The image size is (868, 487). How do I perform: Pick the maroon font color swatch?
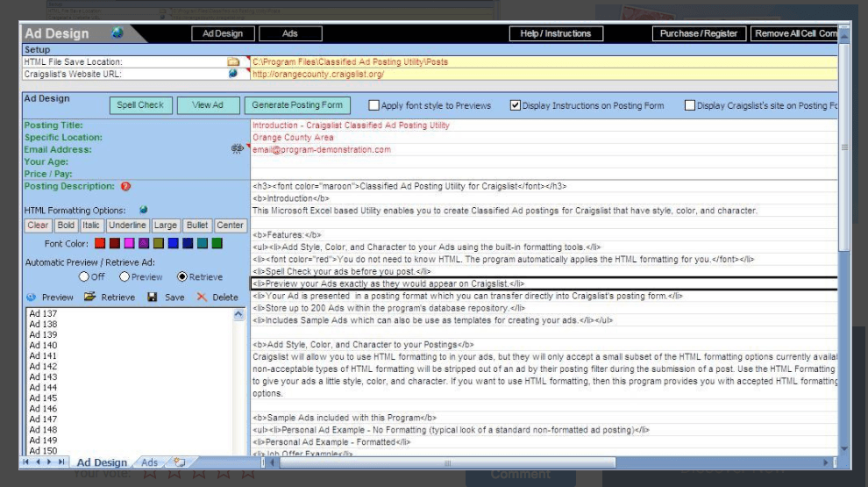[115, 243]
